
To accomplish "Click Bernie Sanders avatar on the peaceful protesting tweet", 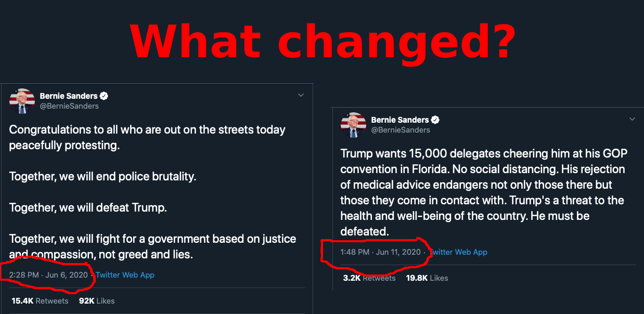I will pyautogui.click(x=22, y=101).
